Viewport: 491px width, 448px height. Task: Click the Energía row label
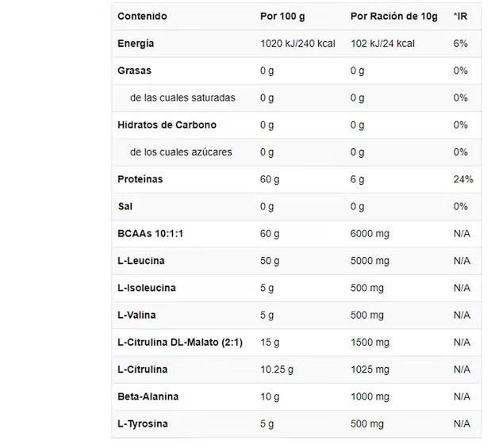pyautogui.click(x=136, y=44)
